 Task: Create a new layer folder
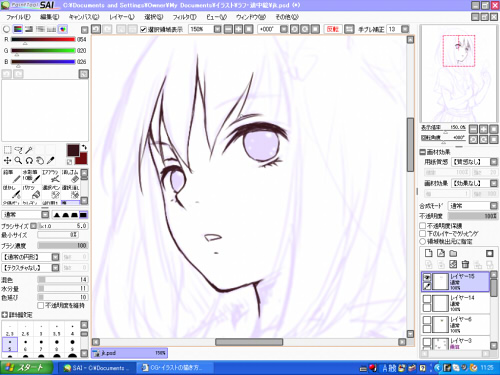(453, 253)
